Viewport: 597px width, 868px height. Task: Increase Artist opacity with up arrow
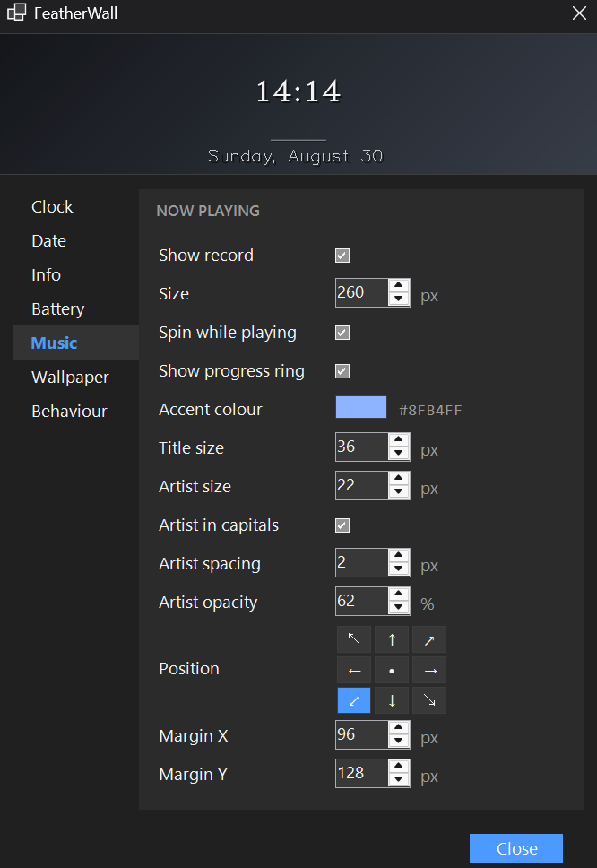(398, 595)
